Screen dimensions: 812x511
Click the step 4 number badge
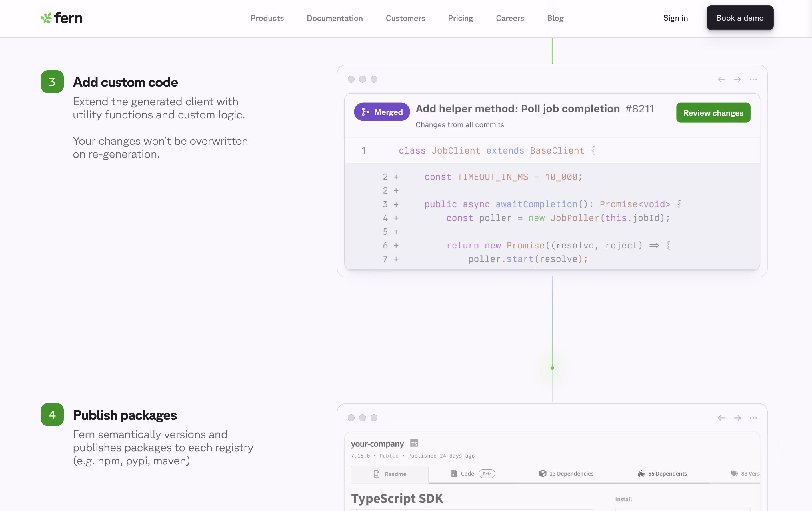[x=52, y=415]
